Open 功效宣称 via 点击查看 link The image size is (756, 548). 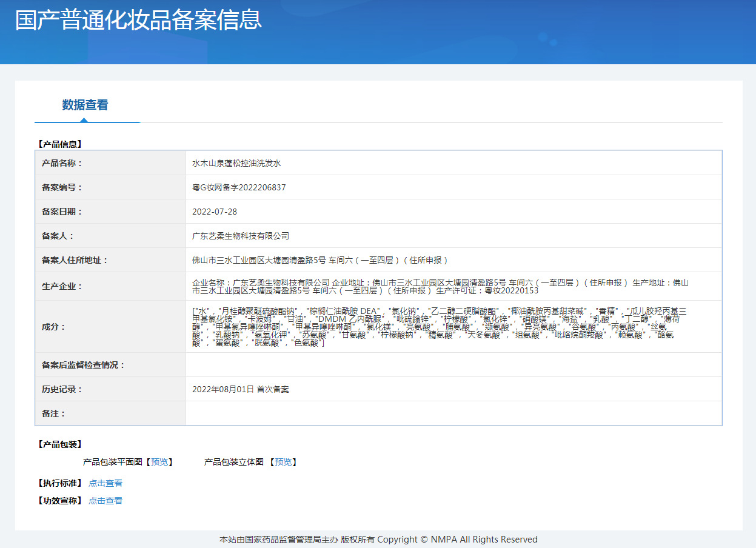pyautogui.click(x=105, y=501)
